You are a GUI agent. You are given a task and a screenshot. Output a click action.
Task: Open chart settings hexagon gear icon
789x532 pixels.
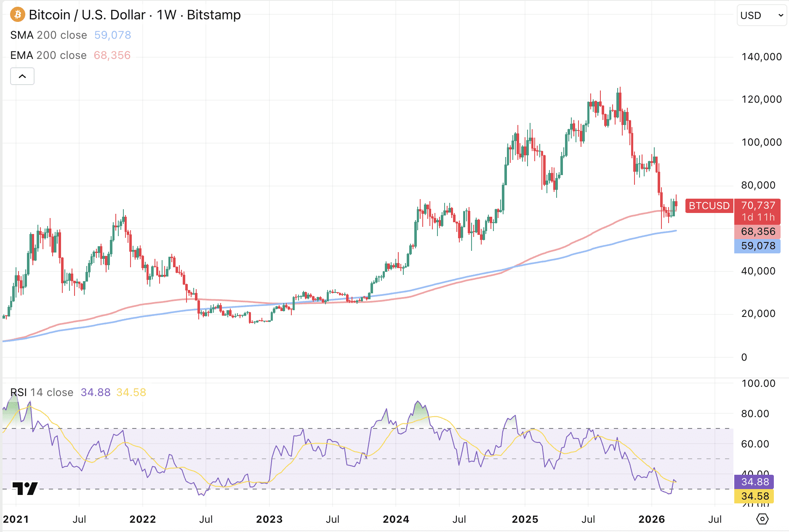762,519
